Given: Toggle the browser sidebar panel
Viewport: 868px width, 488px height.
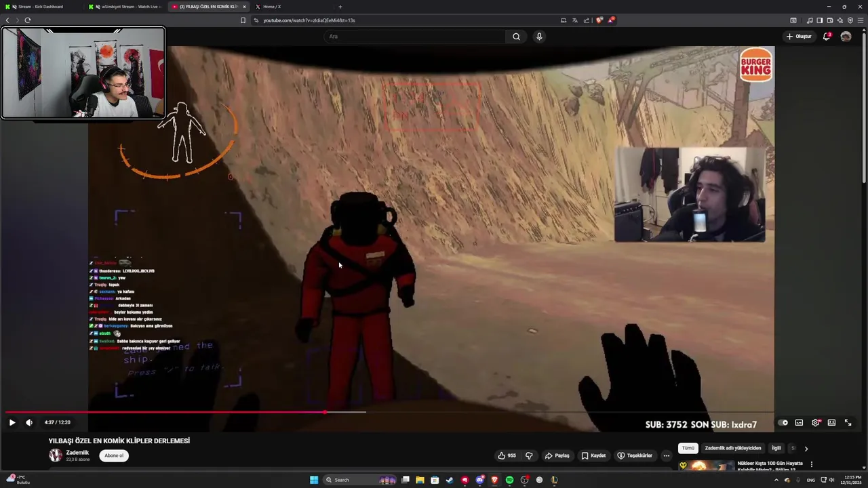Looking at the screenshot, I should pyautogui.click(x=819, y=20).
